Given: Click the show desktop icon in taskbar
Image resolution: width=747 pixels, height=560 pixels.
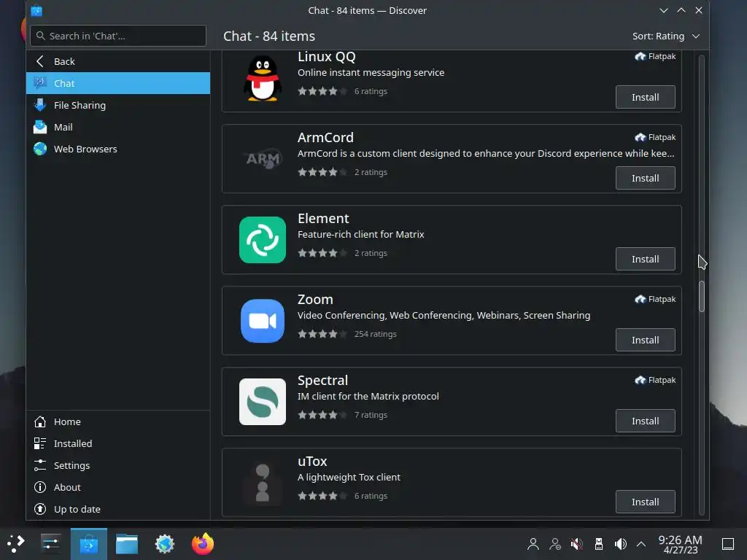Looking at the screenshot, I should click(x=728, y=544).
